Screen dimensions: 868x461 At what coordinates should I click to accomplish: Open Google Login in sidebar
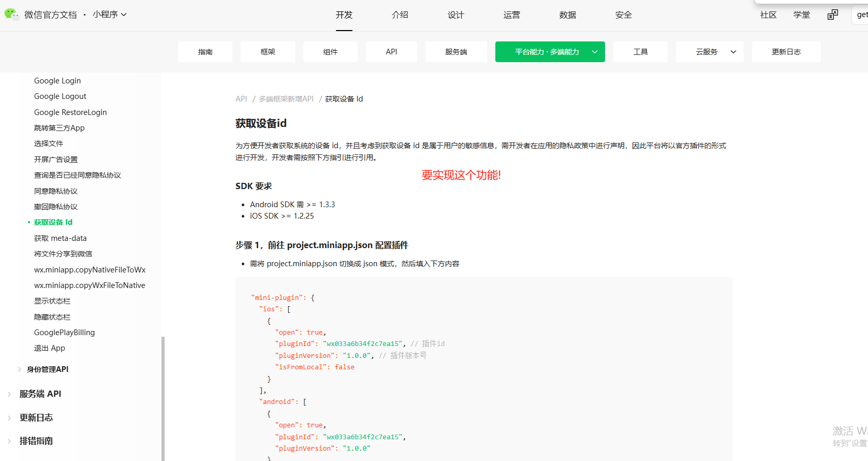coord(57,81)
